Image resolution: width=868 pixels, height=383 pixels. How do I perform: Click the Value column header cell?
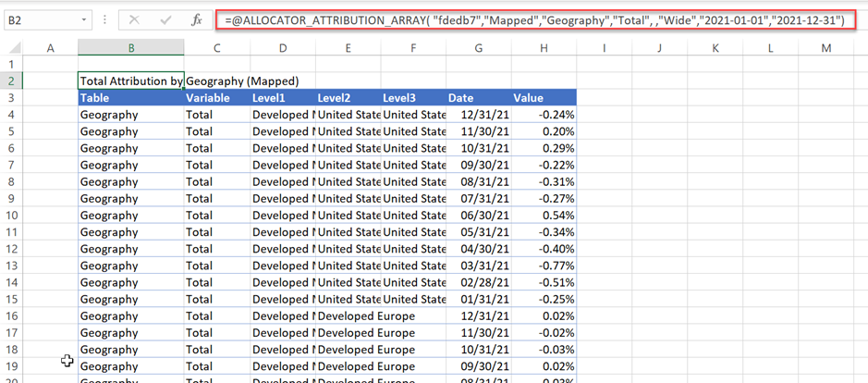click(x=543, y=98)
